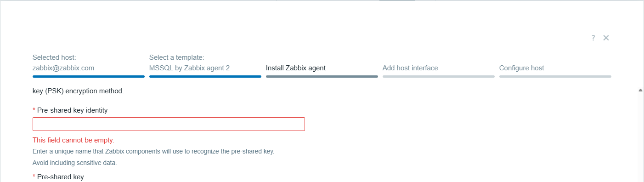Image resolution: width=644 pixels, height=182 pixels.
Task: Click the MSSQL by Zabbix agent 2 text
Action: click(x=189, y=68)
